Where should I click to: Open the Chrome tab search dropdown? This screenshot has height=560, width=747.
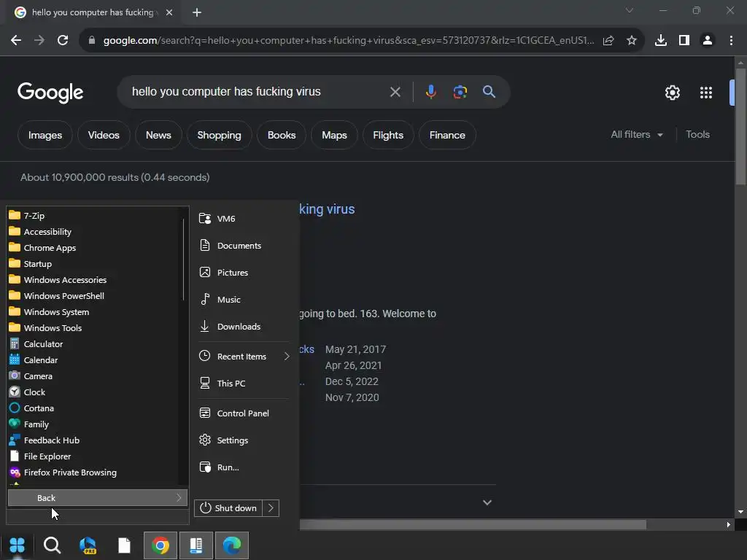[630, 10]
